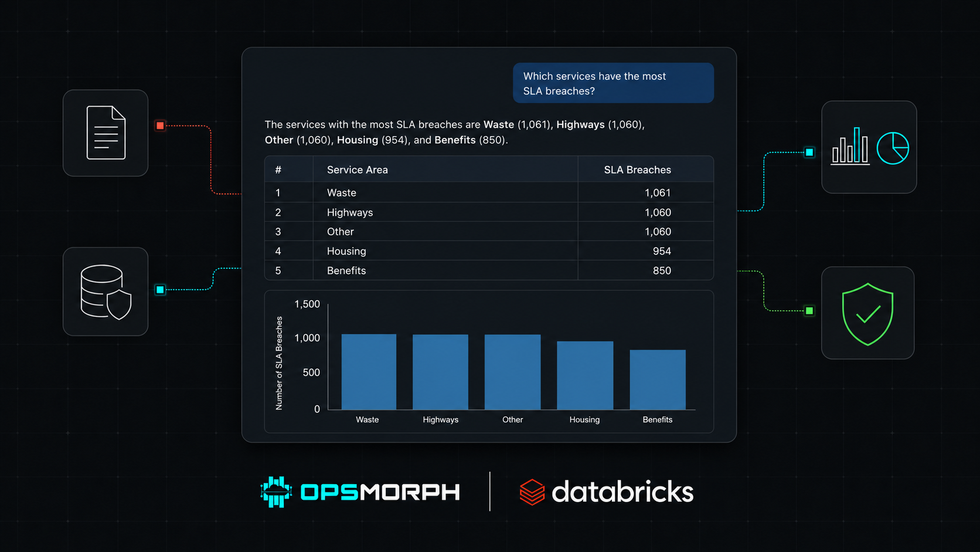Image resolution: width=980 pixels, height=552 pixels.
Task: Click bold 'Benefits' in the answer sentence
Action: click(x=455, y=140)
